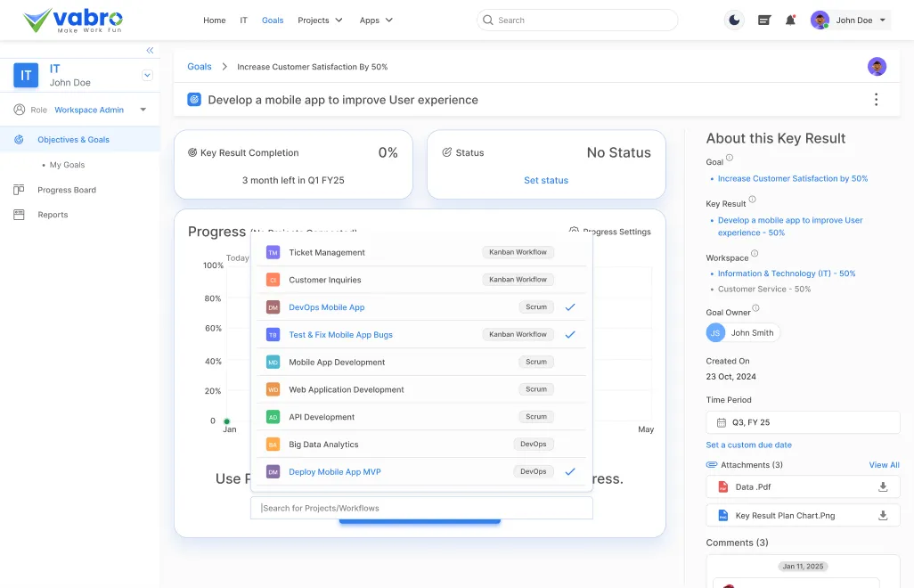Download Key Result Plan Chart.Png
Image resolution: width=914 pixels, height=588 pixels.
[x=883, y=516]
